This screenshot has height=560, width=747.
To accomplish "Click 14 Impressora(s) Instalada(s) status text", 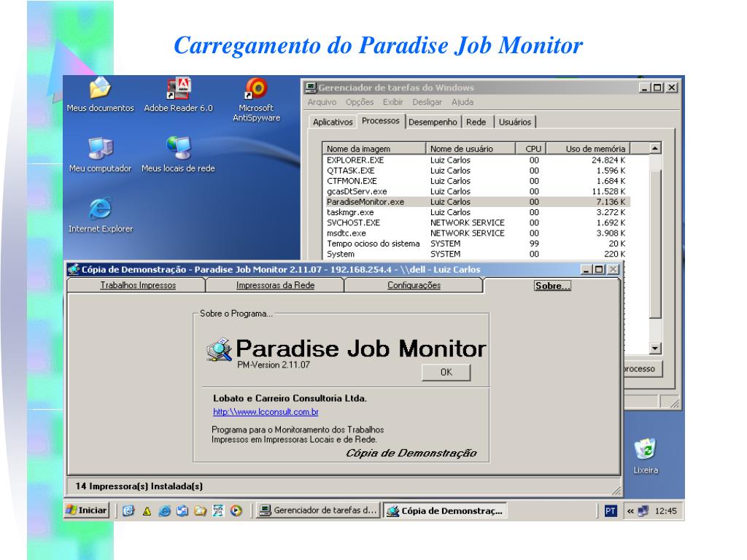I will 139,486.
